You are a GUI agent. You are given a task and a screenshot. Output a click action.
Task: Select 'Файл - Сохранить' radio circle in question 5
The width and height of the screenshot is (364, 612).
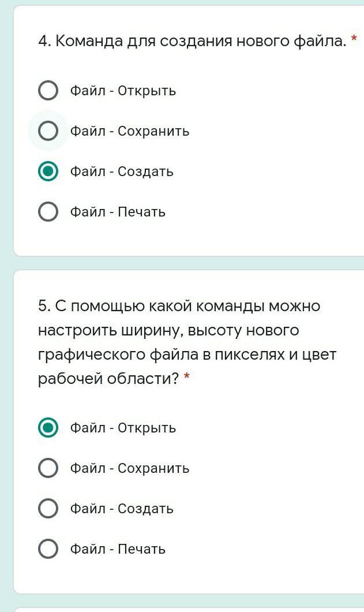(x=48, y=468)
